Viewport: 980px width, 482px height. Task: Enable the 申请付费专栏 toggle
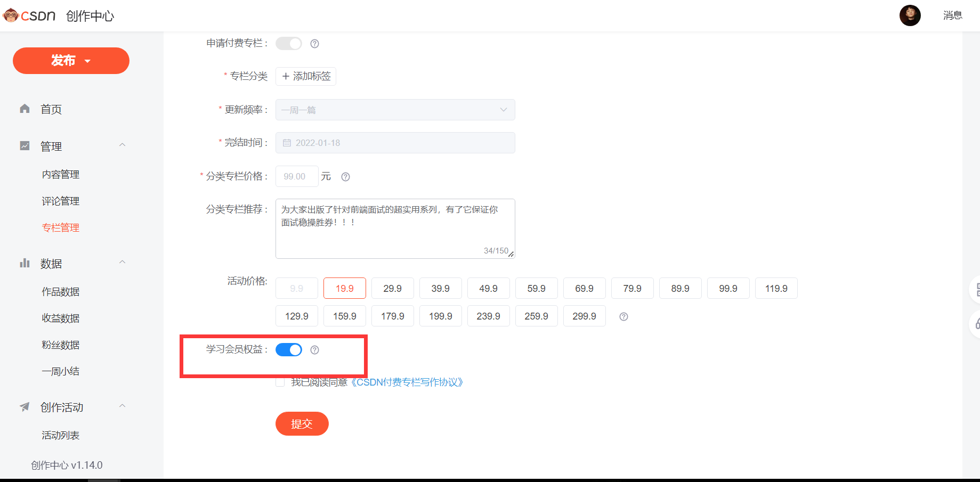point(288,43)
